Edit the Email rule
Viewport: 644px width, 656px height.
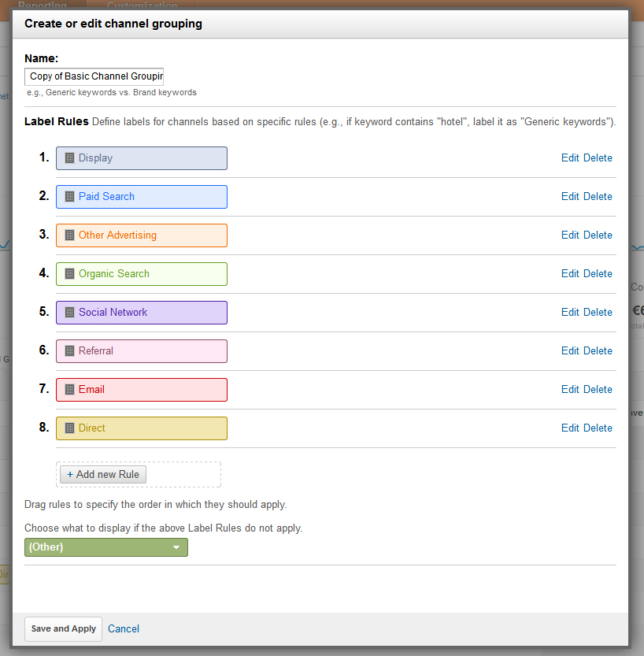pos(570,390)
